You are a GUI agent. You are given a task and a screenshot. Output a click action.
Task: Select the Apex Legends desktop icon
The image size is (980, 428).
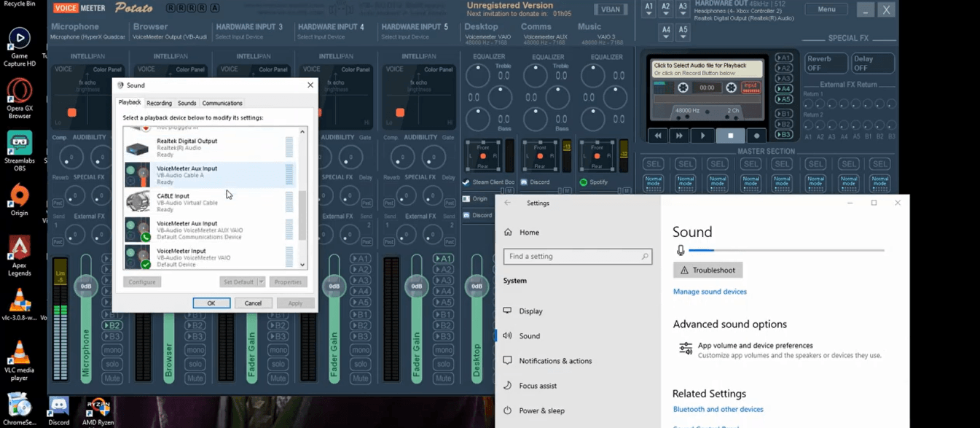click(x=20, y=247)
